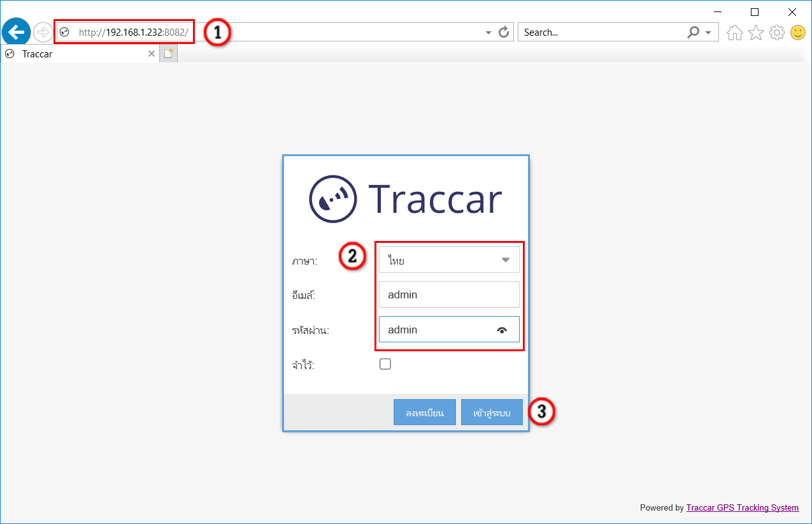Click the Traccar logo image
This screenshot has height=524, width=812.
click(406, 199)
